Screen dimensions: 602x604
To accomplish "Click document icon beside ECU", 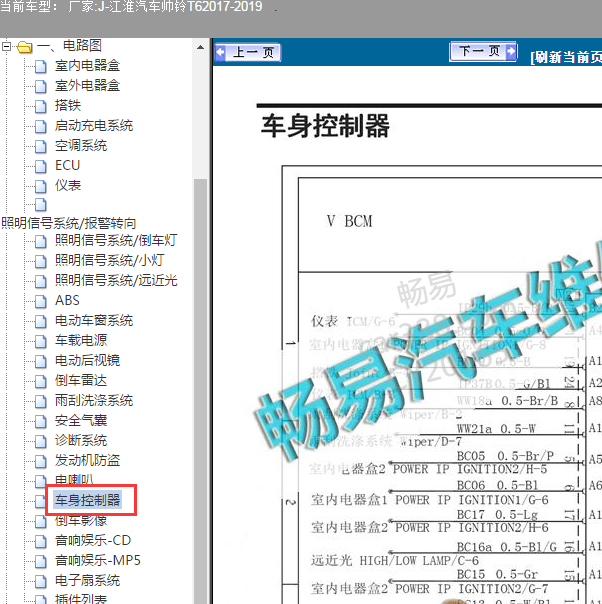I will [x=41, y=166].
